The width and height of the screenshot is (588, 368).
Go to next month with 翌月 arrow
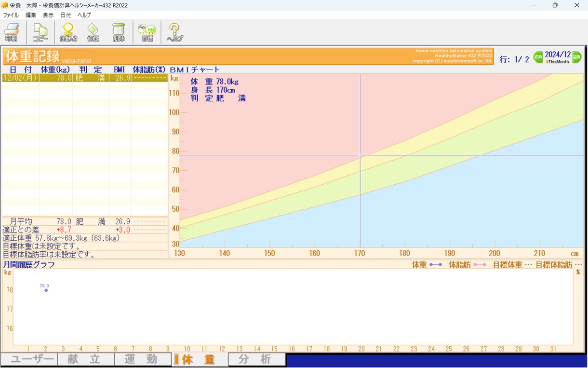pyautogui.click(x=576, y=57)
